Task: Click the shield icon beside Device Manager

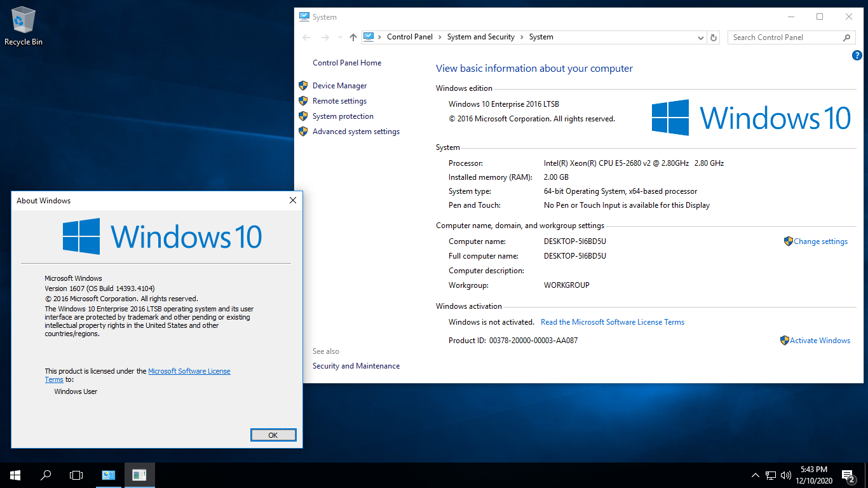Action: [x=303, y=85]
